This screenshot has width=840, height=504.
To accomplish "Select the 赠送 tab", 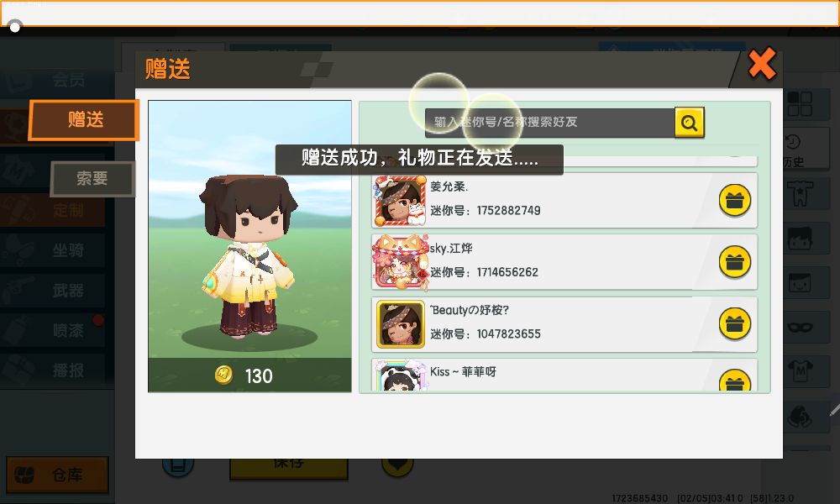I will tap(84, 120).
